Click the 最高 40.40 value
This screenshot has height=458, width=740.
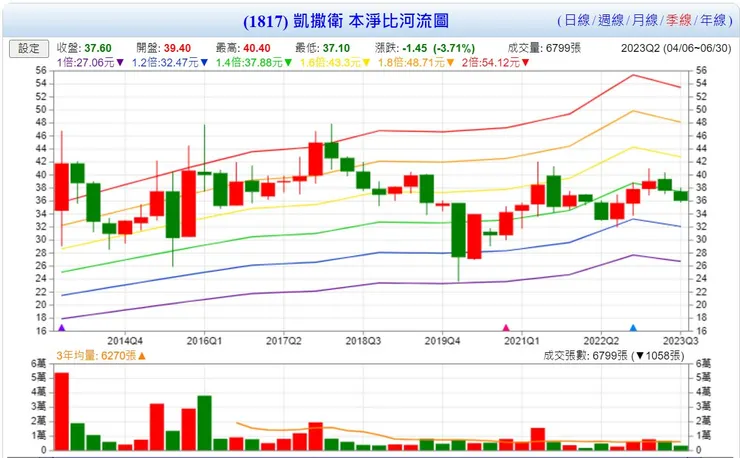coord(257,48)
